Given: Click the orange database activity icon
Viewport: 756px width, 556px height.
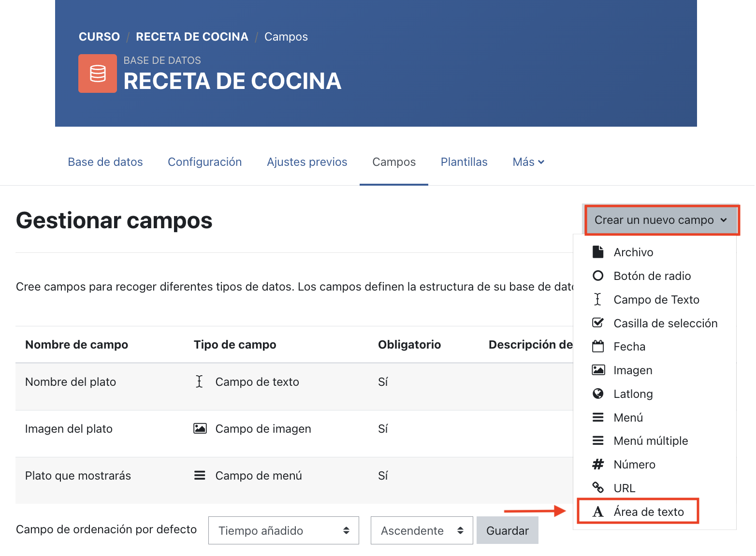Looking at the screenshot, I should [98, 73].
